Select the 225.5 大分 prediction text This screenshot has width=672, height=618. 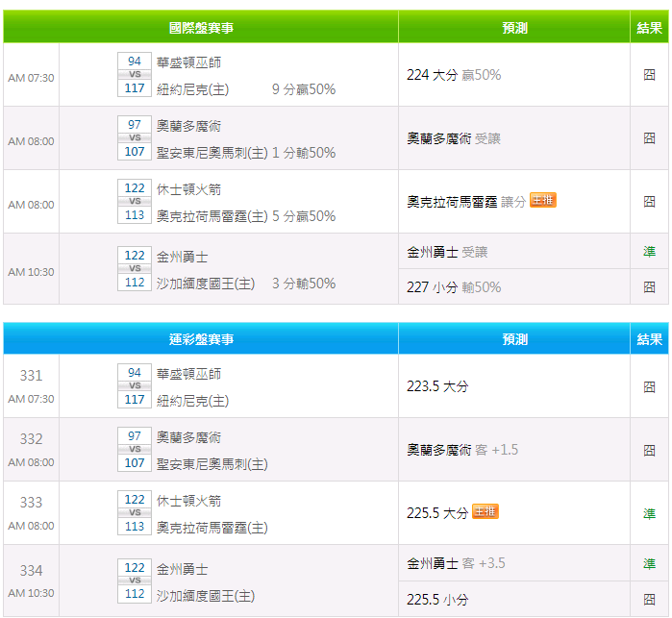pos(437,513)
